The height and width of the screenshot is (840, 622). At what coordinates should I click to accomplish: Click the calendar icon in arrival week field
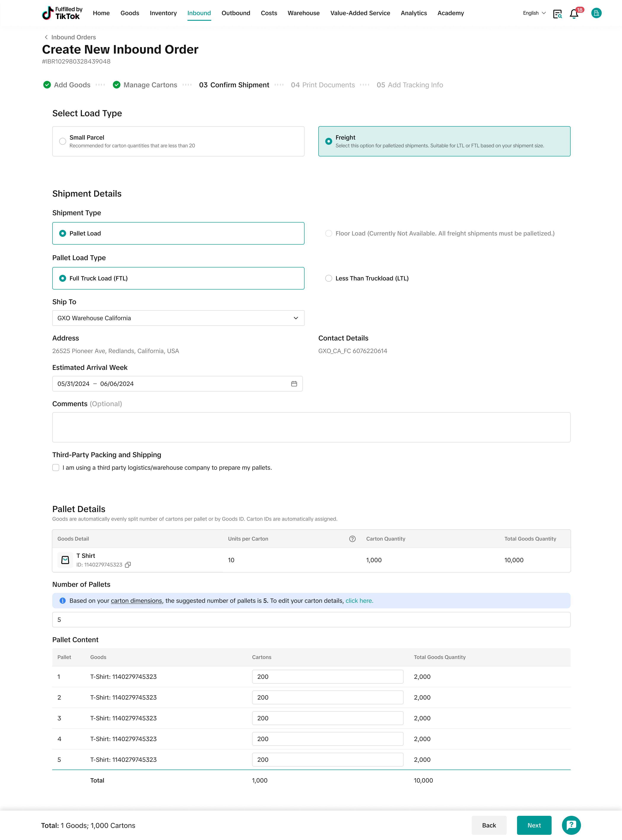click(x=294, y=383)
